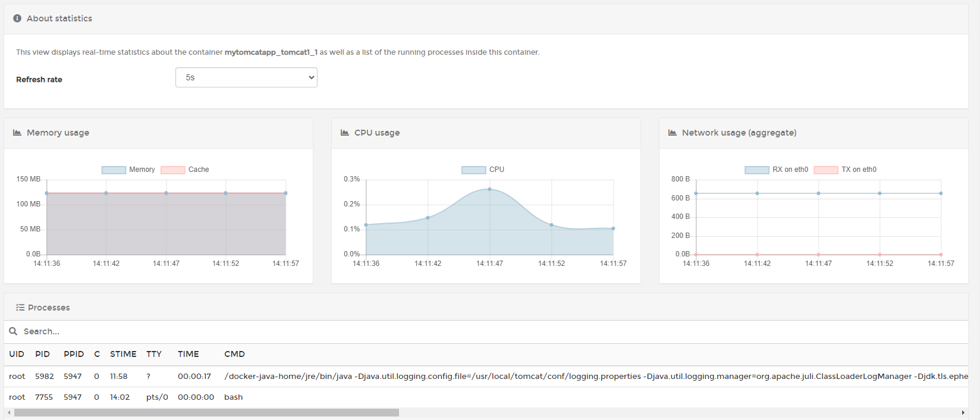Open the Refresh rate dropdown

click(x=246, y=77)
